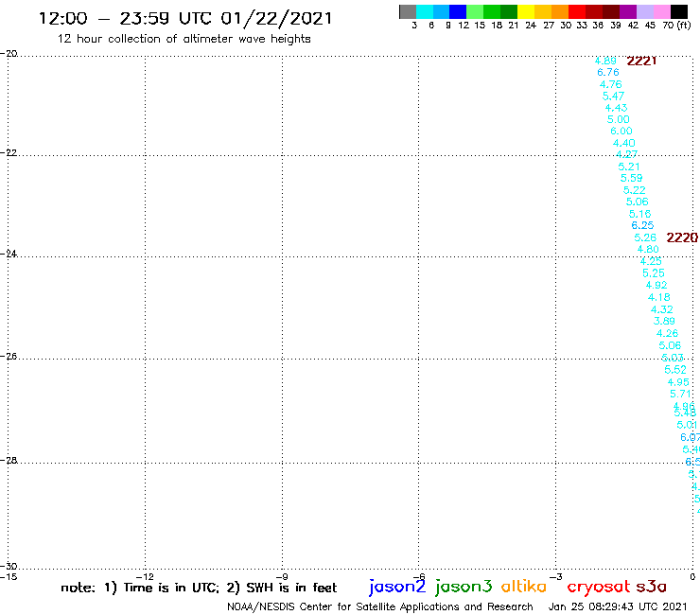The width and height of the screenshot is (700, 615).
Task: Select the wave height value '4.18'
Action: pos(659,297)
